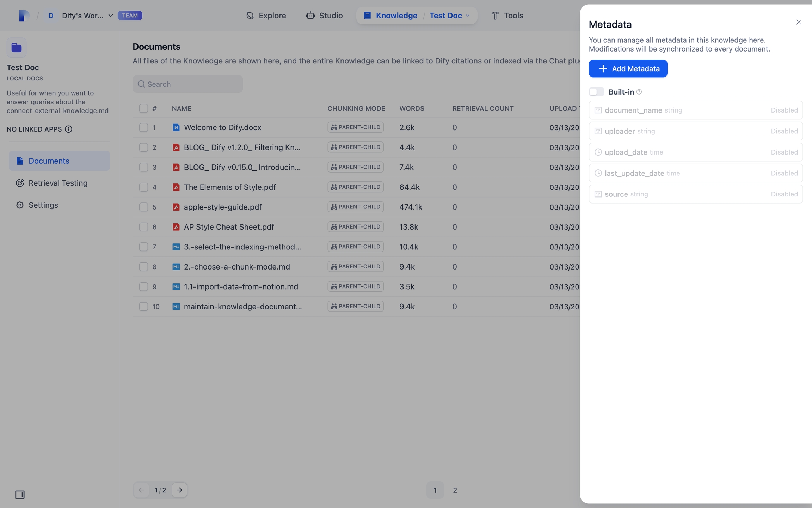Click the Test Doc folder icon
The width and height of the screenshot is (812, 508).
coord(17,48)
